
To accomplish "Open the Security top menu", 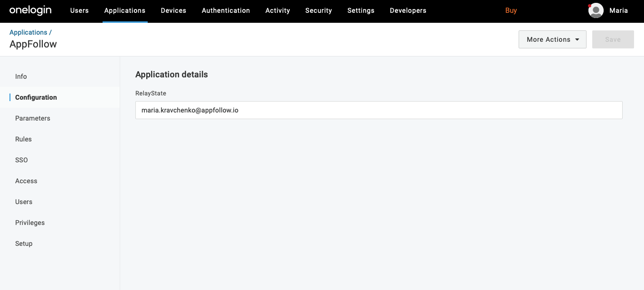I will [x=319, y=10].
